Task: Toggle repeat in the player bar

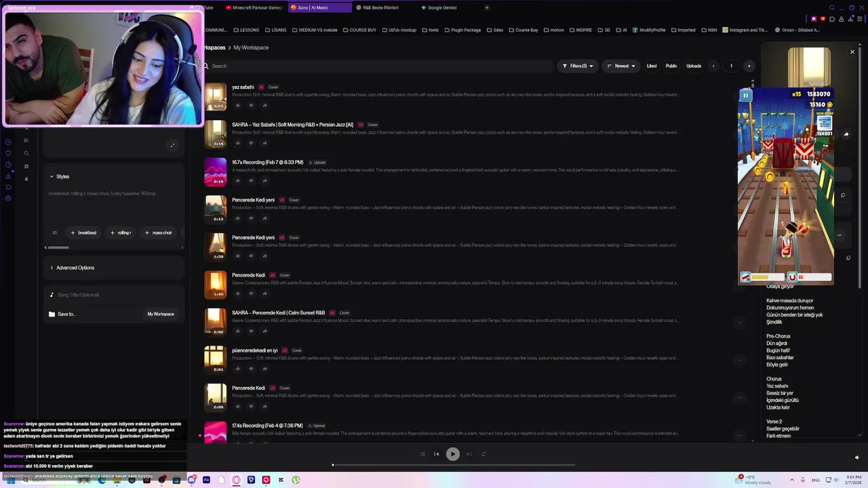Action: (484, 454)
